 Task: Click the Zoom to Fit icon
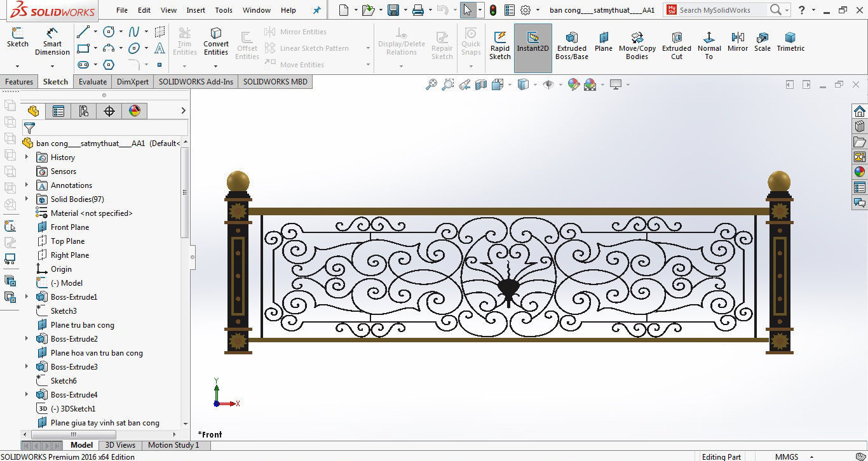[431, 84]
